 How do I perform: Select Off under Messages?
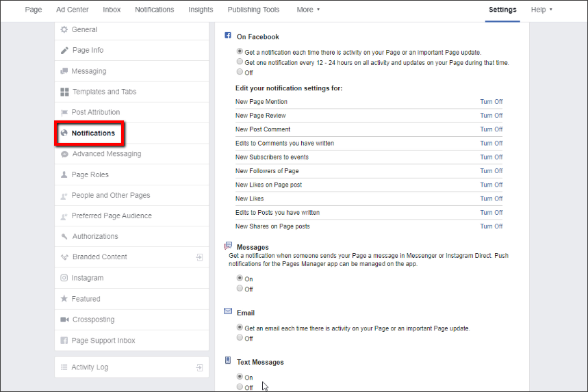point(240,288)
